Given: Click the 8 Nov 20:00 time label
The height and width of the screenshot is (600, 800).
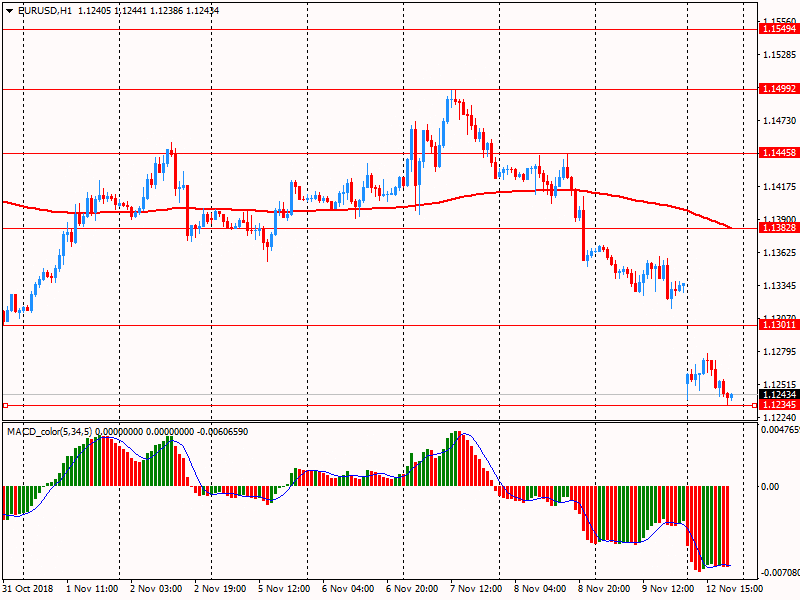Looking at the screenshot, I should (603, 589).
